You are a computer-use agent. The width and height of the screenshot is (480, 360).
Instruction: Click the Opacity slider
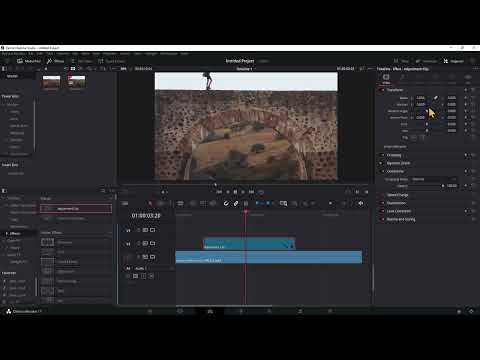[427, 186]
